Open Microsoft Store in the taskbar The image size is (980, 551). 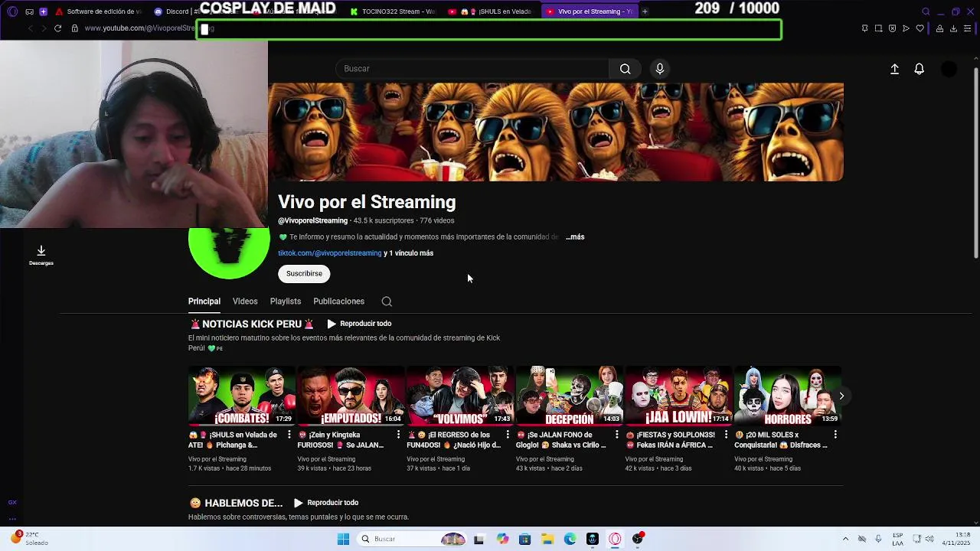(524, 539)
